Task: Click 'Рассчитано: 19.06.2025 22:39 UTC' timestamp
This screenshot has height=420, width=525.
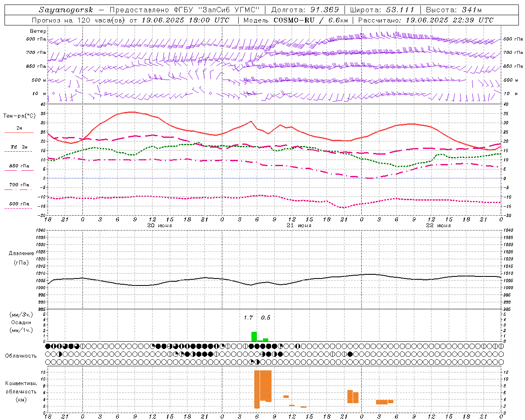Action: (426, 20)
